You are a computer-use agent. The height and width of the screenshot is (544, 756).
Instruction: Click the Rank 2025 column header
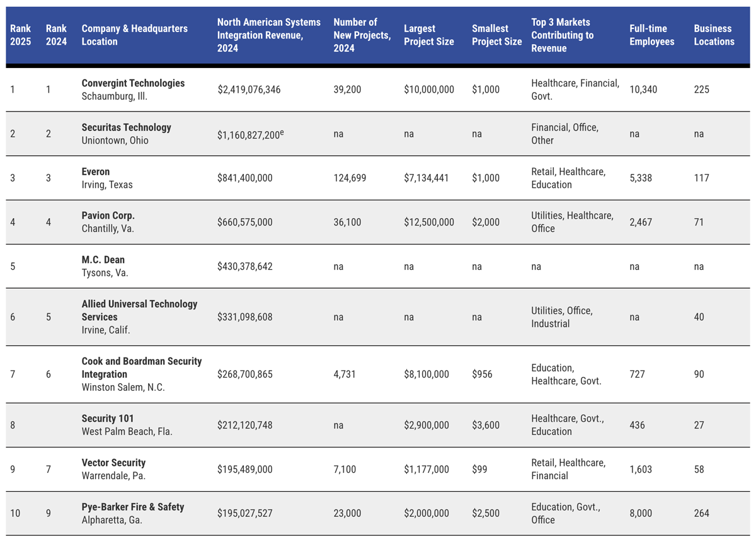[x=20, y=35]
